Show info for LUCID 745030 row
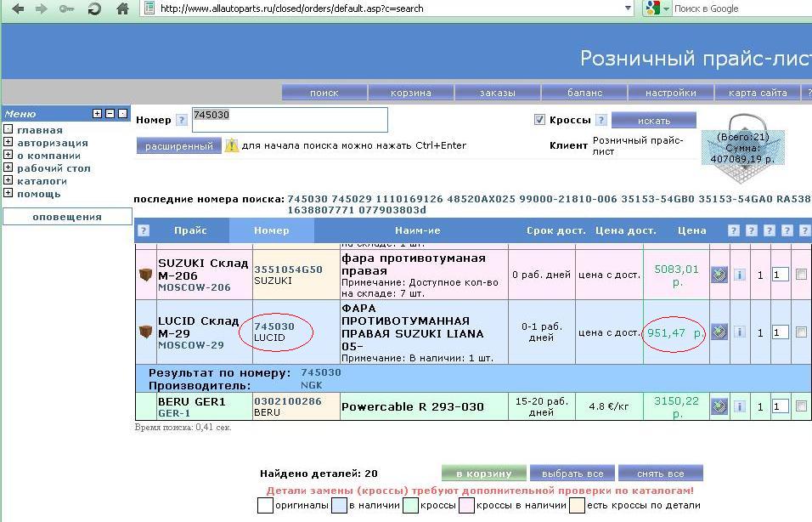812x522 pixels. [740, 332]
